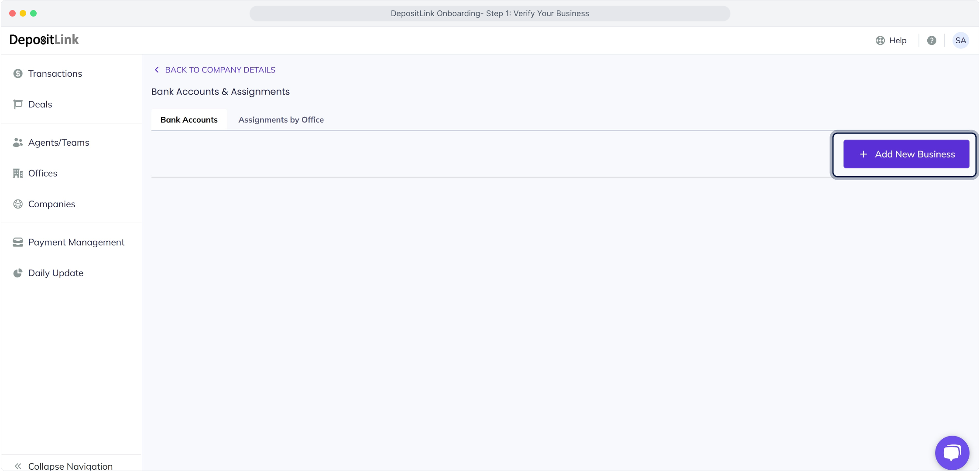Click the Daily Update pie chart icon

pyautogui.click(x=18, y=273)
